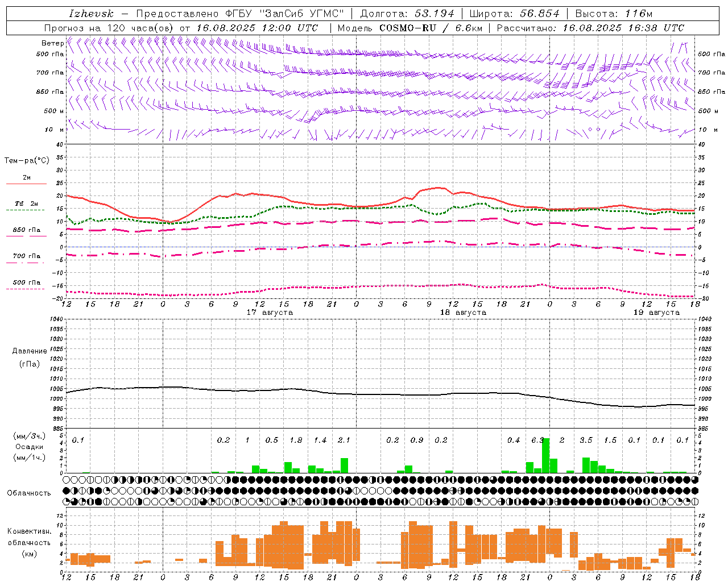Select the 3-hour precipitation value 0.4
Screen dimensions: 728x582
tap(514, 440)
